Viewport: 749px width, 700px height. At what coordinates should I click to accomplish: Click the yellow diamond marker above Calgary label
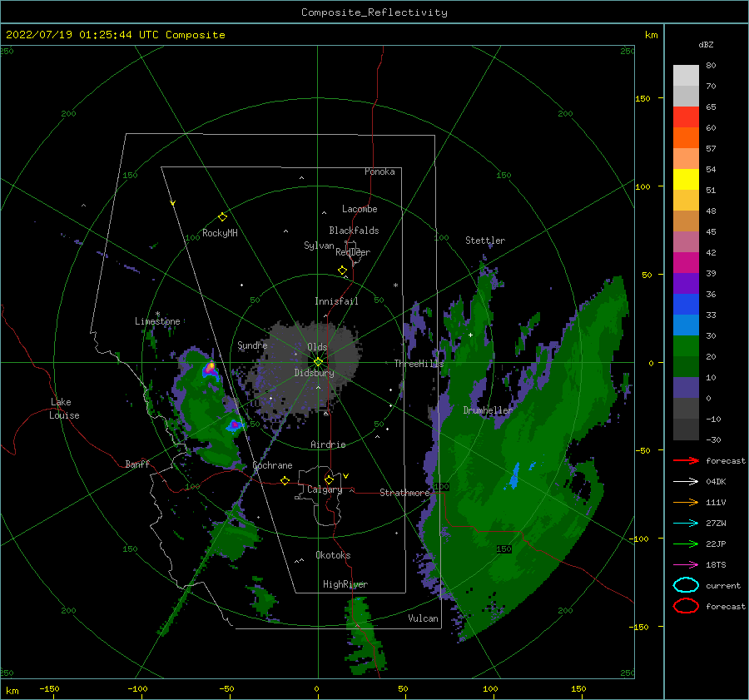(x=329, y=479)
